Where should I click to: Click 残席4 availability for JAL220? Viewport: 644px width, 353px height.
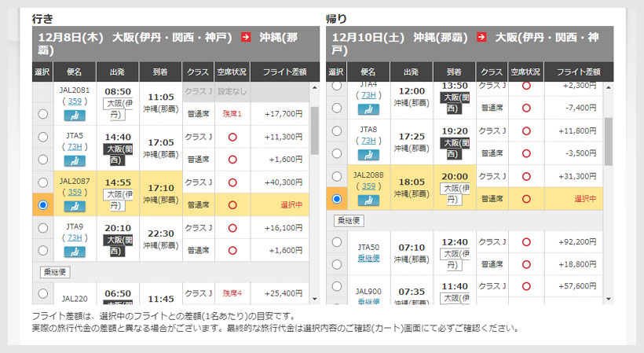click(x=232, y=293)
